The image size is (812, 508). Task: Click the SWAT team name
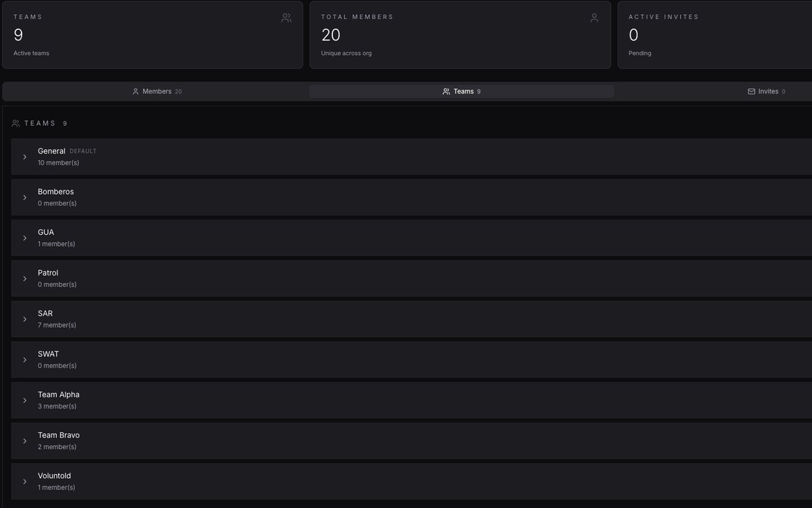(x=48, y=354)
